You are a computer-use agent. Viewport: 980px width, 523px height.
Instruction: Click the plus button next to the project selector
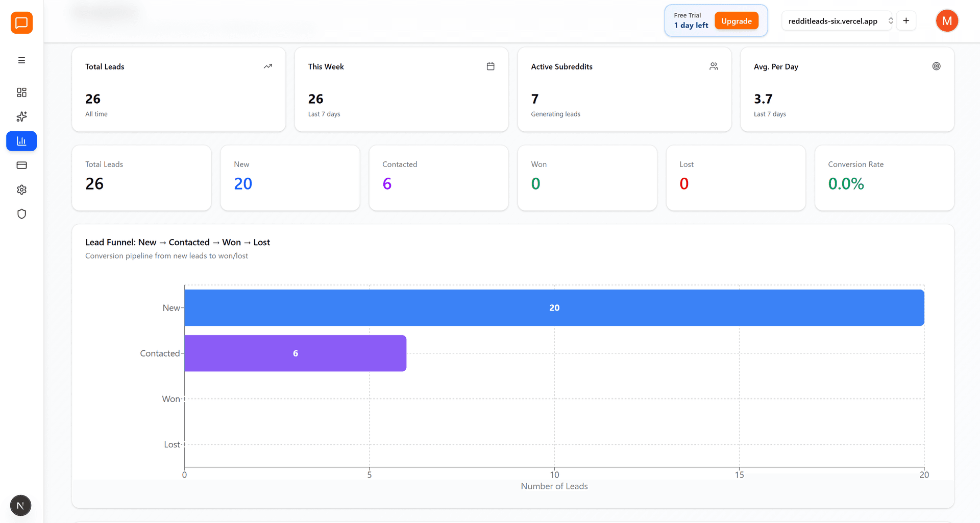coord(906,20)
